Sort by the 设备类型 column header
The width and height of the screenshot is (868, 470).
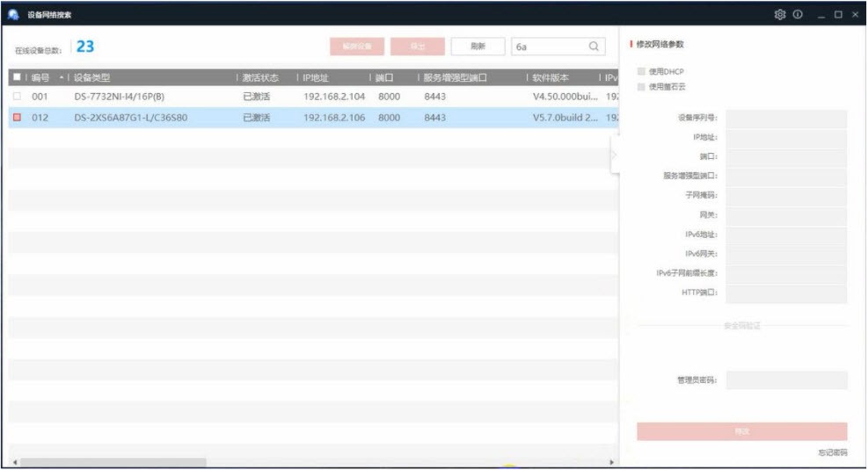pos(92,77)
